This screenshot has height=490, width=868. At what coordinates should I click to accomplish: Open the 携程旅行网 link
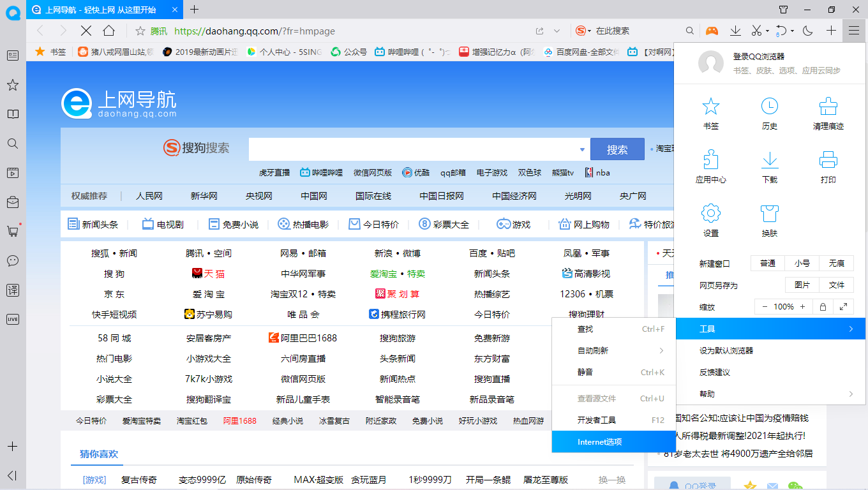(397, 315)
